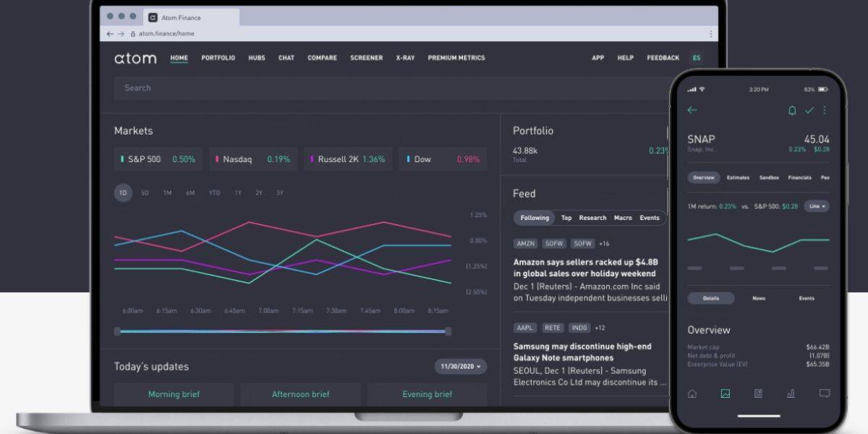Click the AAPL ticker tag
The width and height of the screenshot is (868, 434).
525,328
